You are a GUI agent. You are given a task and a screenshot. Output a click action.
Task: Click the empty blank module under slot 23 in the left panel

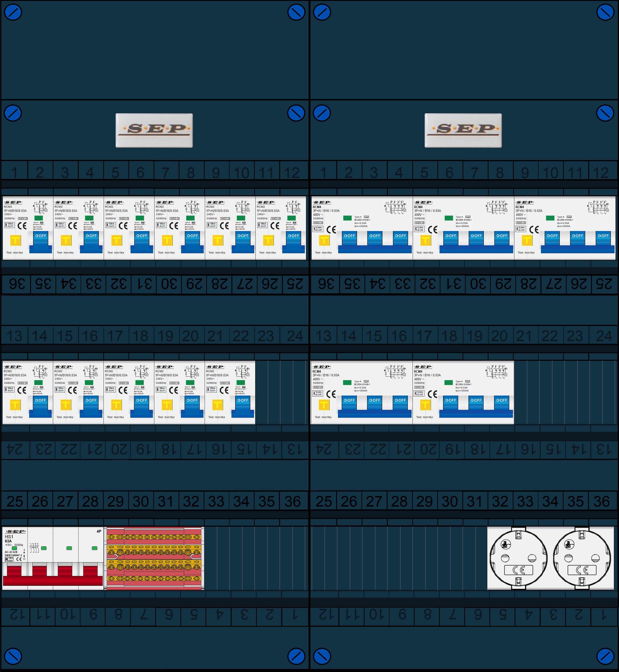pyautogui.click(x=268, y=392)
